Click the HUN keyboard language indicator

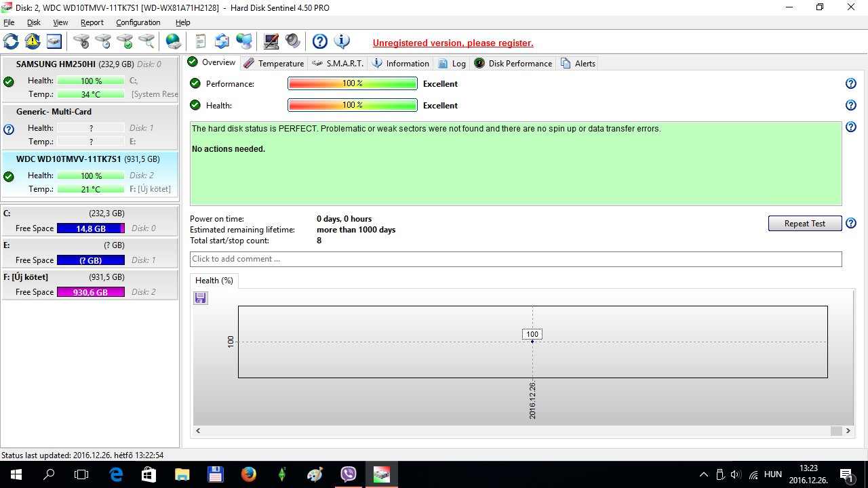[x=773, y=474]
